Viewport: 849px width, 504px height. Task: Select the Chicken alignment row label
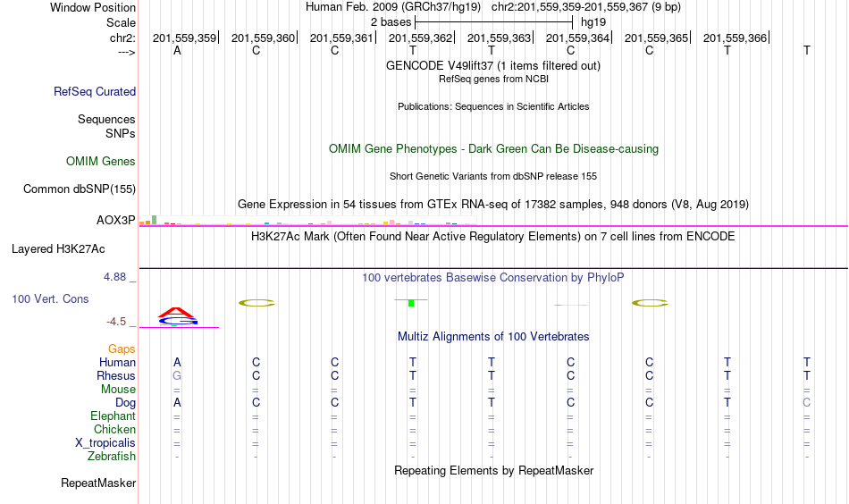click(x=114, y=429)
